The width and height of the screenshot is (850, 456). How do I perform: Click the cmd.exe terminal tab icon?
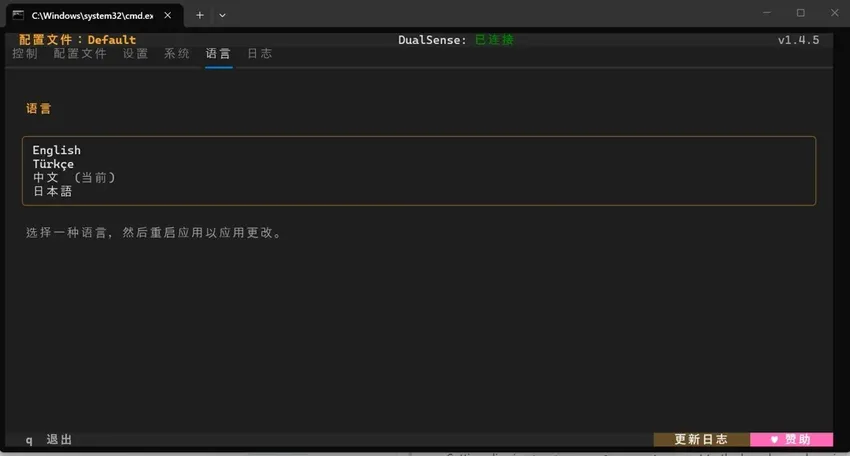coord(18,15)
